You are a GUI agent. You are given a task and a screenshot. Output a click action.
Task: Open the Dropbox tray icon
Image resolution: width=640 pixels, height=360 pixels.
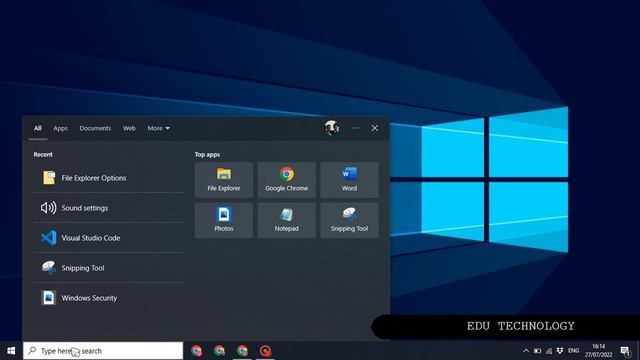[x=560, y=351]
